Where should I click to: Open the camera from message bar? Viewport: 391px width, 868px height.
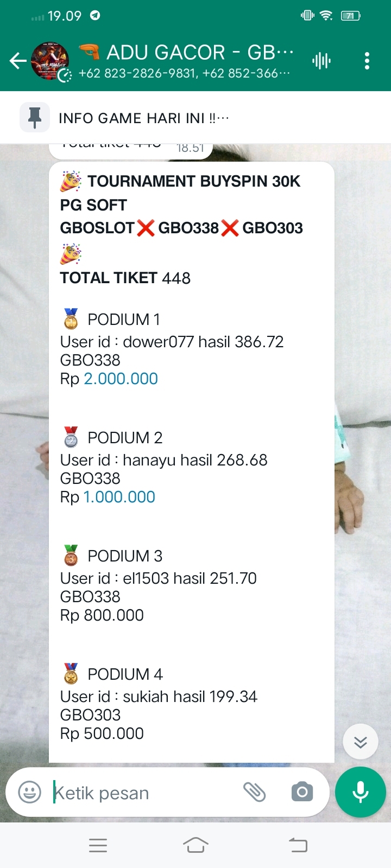(302, 793)
